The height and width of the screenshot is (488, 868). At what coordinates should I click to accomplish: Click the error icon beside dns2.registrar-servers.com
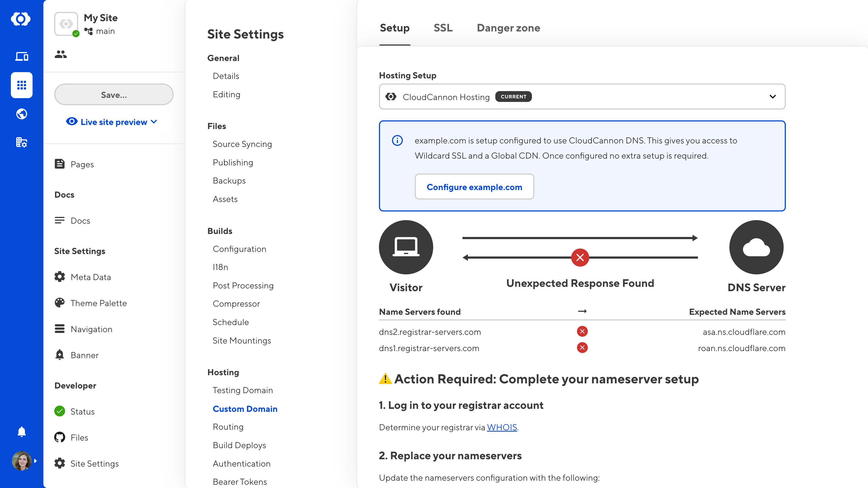582,331
